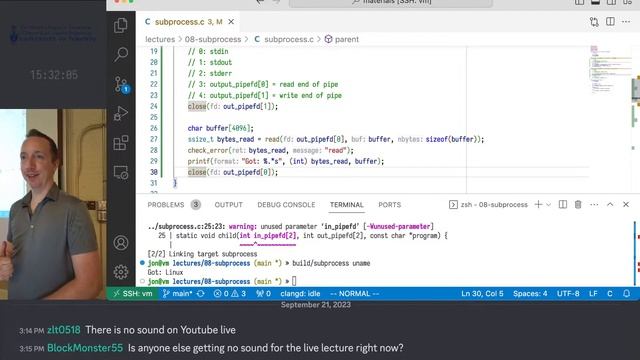This screenshot has height=360, width=640.
Task: Click clangd: idle status item
Action: tap(300, 293)
